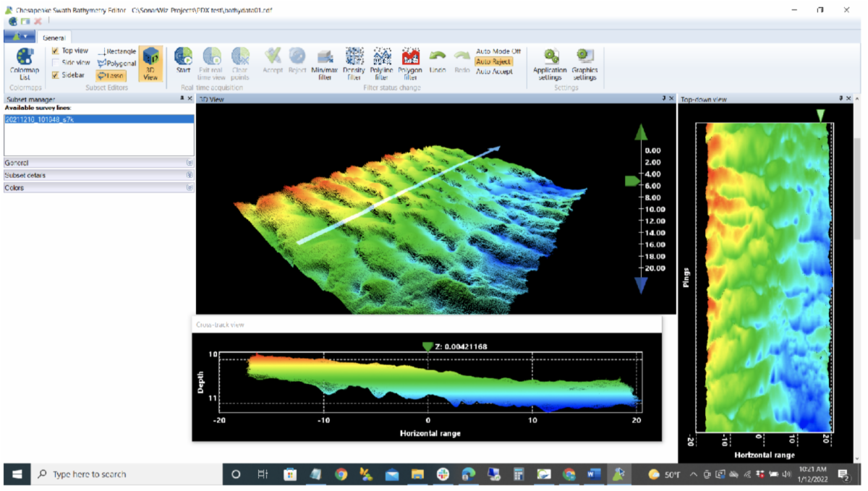Open Graphics settings

(584, 63)
